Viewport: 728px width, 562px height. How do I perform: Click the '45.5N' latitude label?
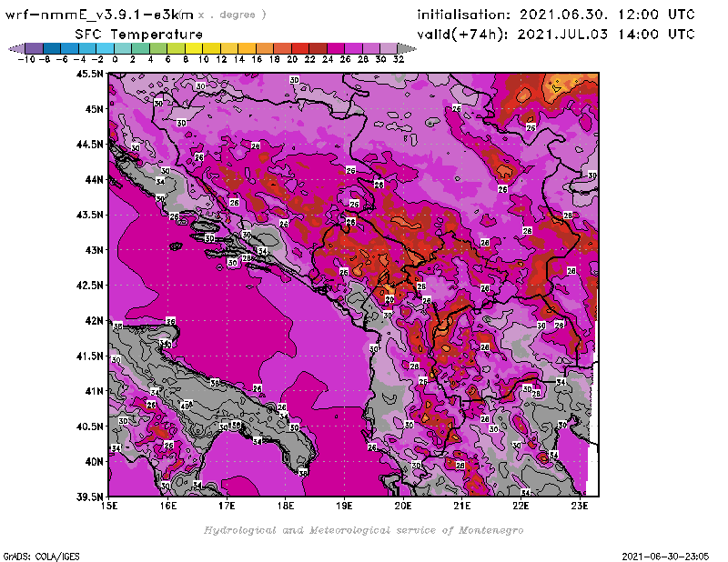click(x=90, y=74)
